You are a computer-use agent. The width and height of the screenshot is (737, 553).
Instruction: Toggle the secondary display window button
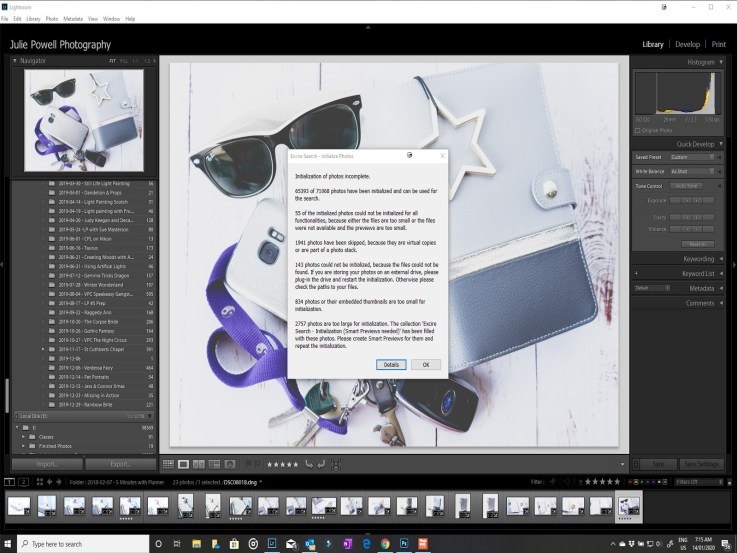pyautogui.click(x=24, y=482)
